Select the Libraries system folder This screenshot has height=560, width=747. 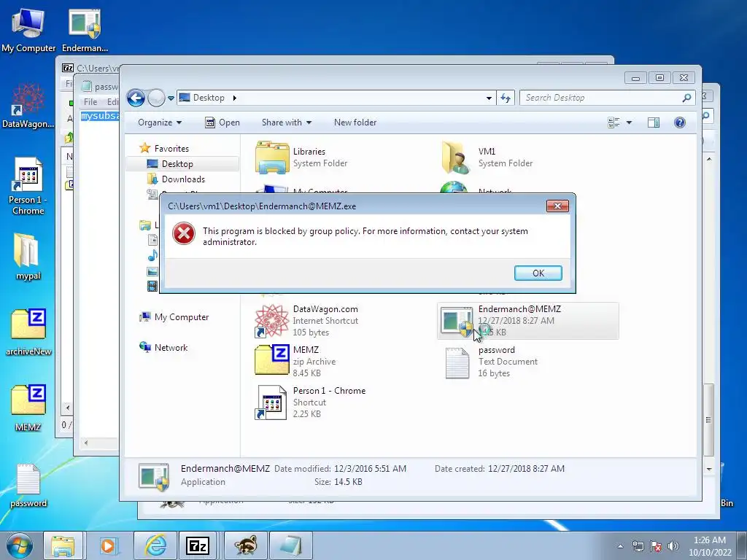pos(301,157)
